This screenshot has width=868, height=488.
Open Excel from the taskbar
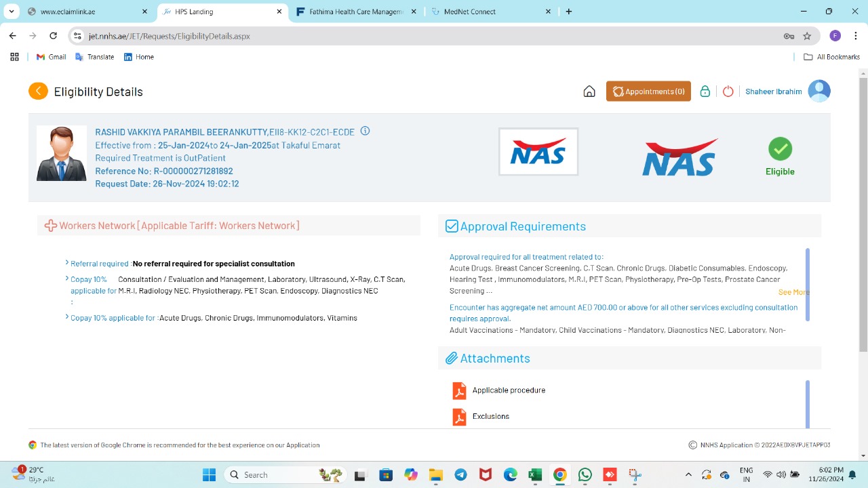tap(535, 474)
